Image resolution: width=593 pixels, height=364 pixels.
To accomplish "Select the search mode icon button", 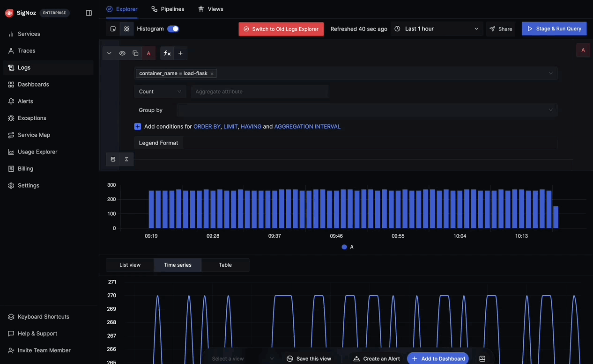I will pos(113,29).
